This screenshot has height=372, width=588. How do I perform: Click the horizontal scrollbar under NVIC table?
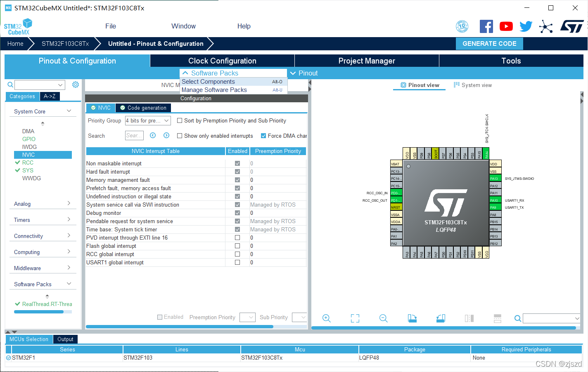(x=180, y=327)
